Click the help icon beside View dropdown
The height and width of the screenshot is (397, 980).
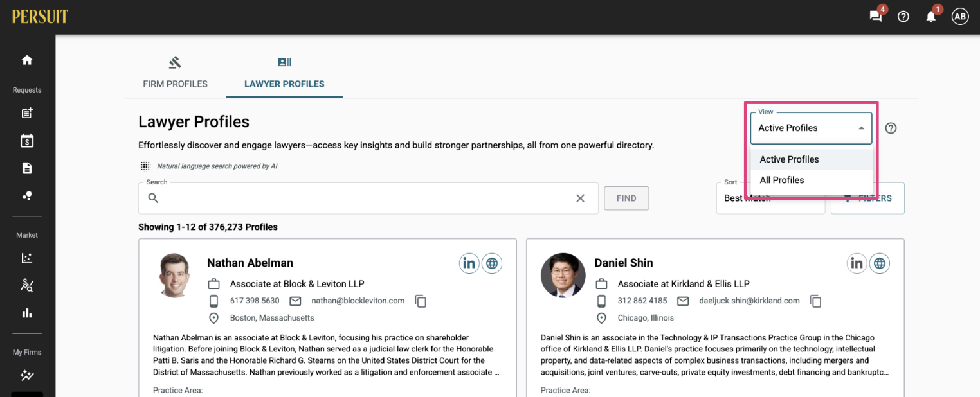(891, 128)
